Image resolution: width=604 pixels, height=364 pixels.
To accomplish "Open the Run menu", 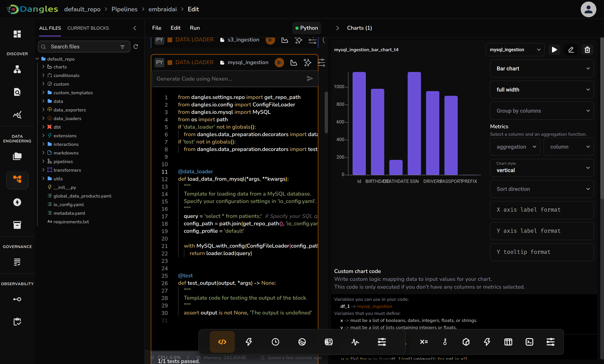I will point(195,28).
